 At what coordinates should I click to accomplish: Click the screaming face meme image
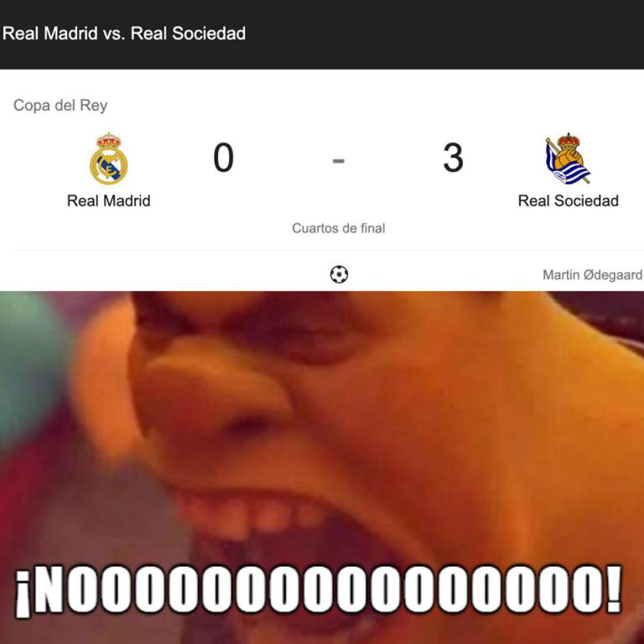tap(322, 467)
